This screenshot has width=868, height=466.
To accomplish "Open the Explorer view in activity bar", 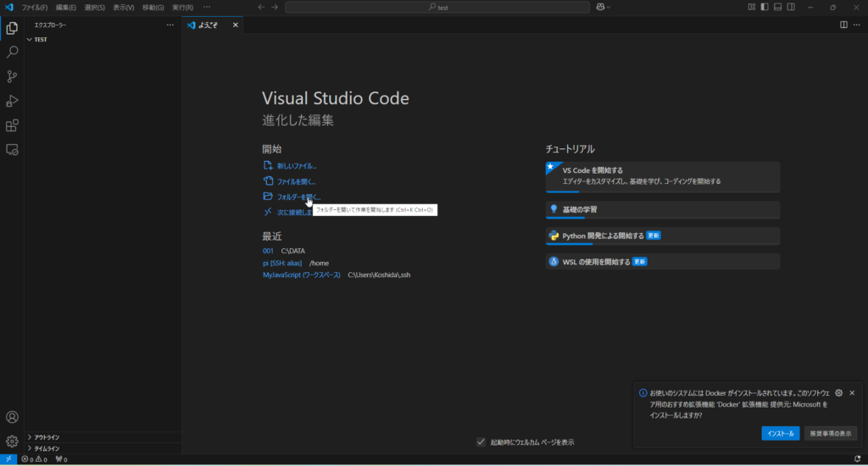I will pos(12,28).
